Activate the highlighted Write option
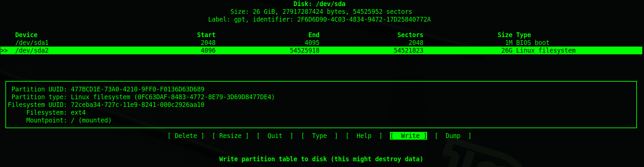 tap(409, 136)
